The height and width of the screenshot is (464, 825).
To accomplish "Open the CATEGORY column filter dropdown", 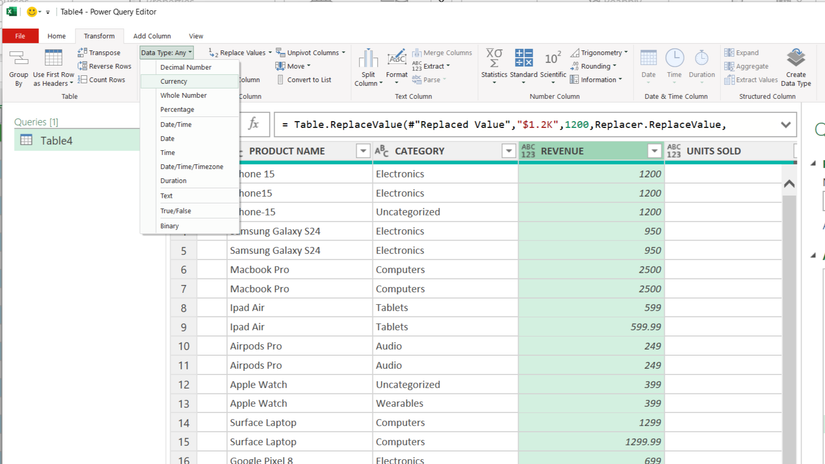I will [508, 151].
